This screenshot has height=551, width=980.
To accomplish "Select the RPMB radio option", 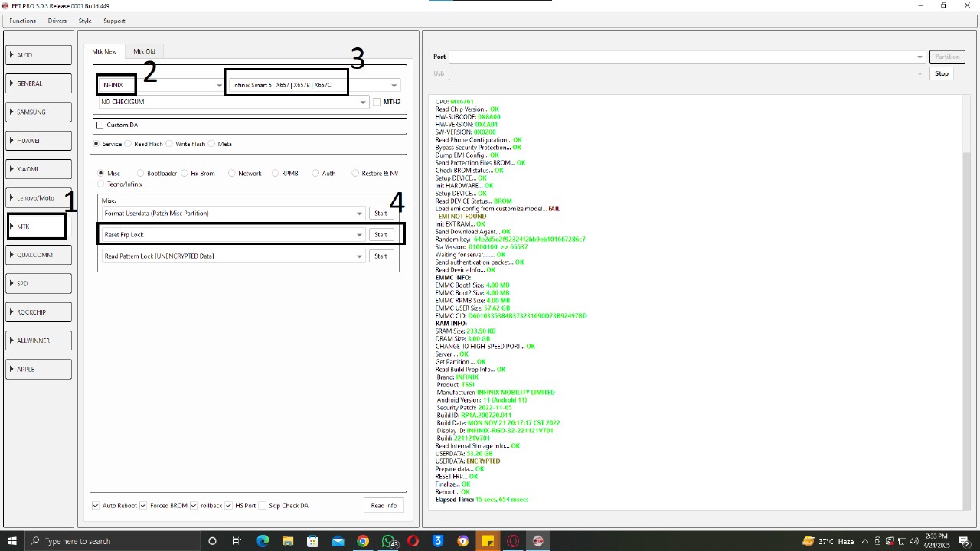I will [276, 174].
